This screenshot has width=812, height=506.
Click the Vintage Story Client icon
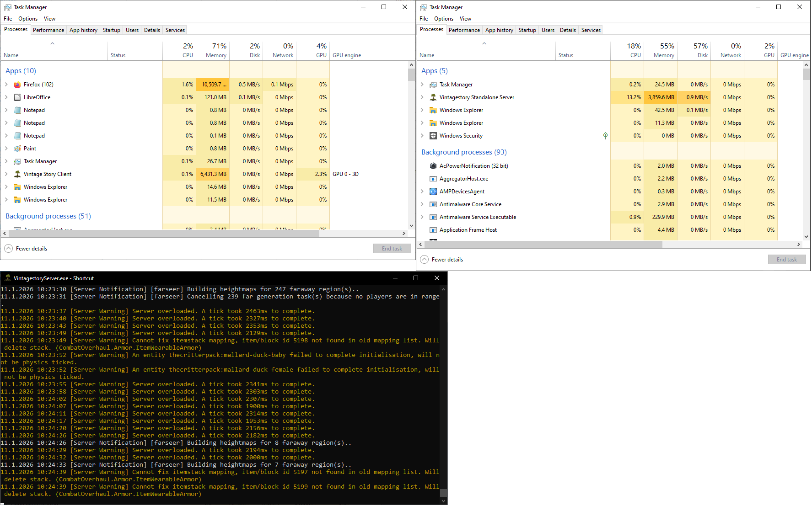[17, 174]
